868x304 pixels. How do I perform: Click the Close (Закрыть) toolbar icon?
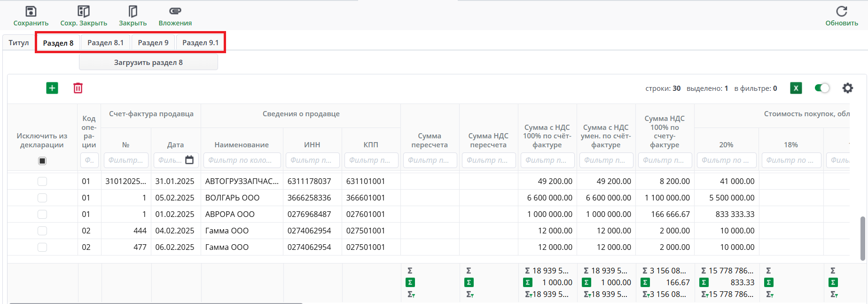[x=133, y=11]
